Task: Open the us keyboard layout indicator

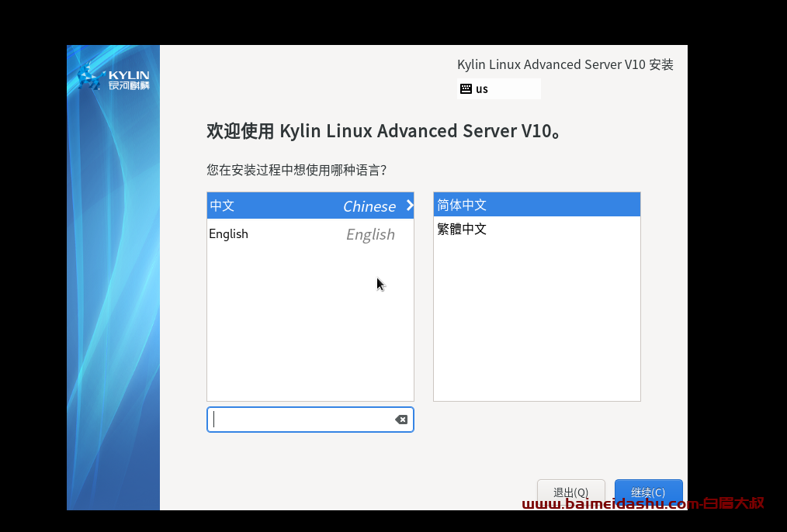Action: 499,88
